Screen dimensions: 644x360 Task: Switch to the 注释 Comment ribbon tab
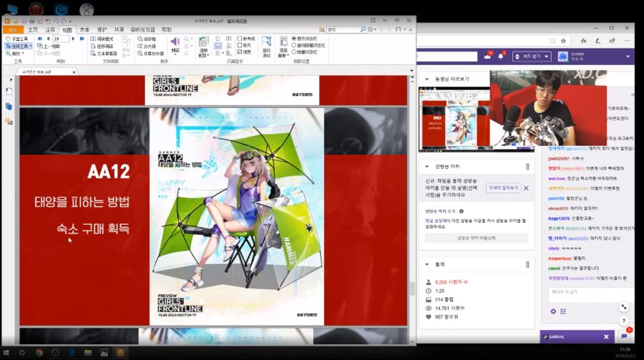click(50, 29)
